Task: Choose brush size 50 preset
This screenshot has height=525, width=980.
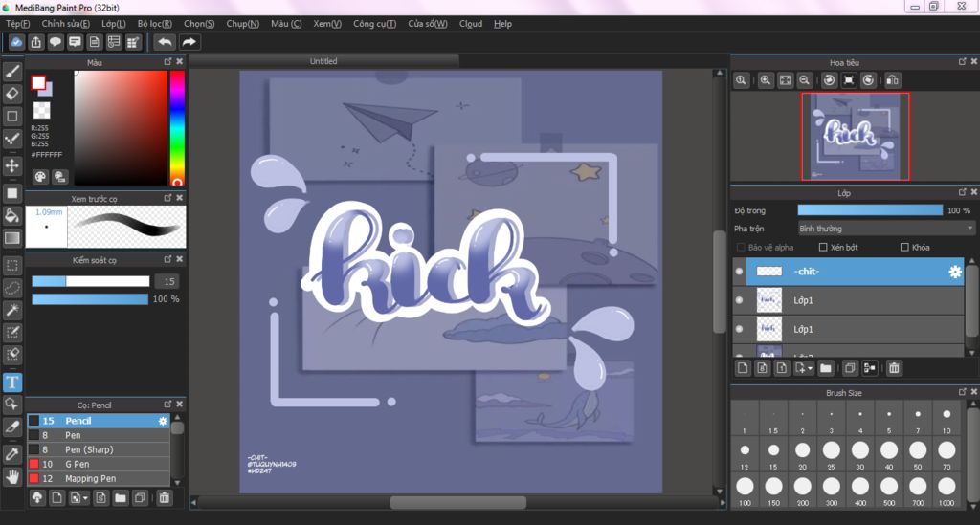Action: tap(918, 454)
